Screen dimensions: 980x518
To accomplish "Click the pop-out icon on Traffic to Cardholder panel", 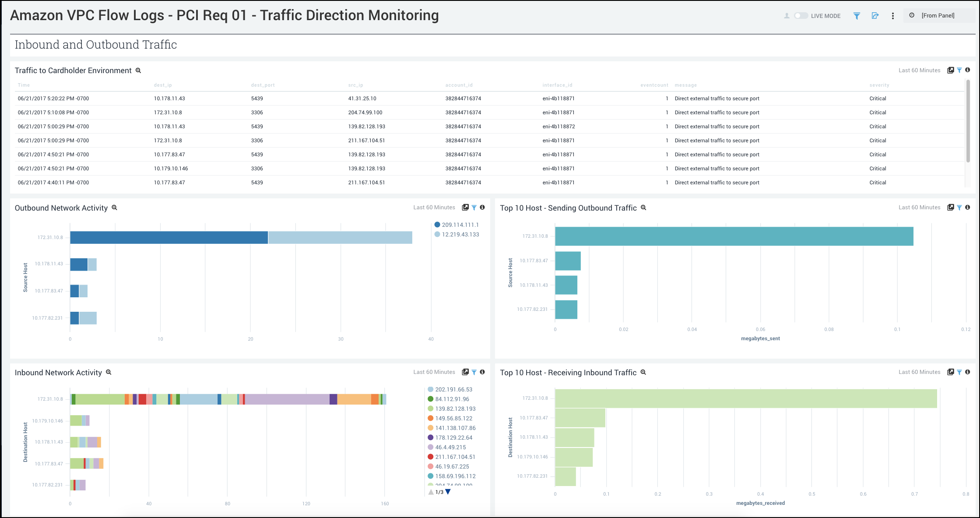I will (x=950, y=70).
